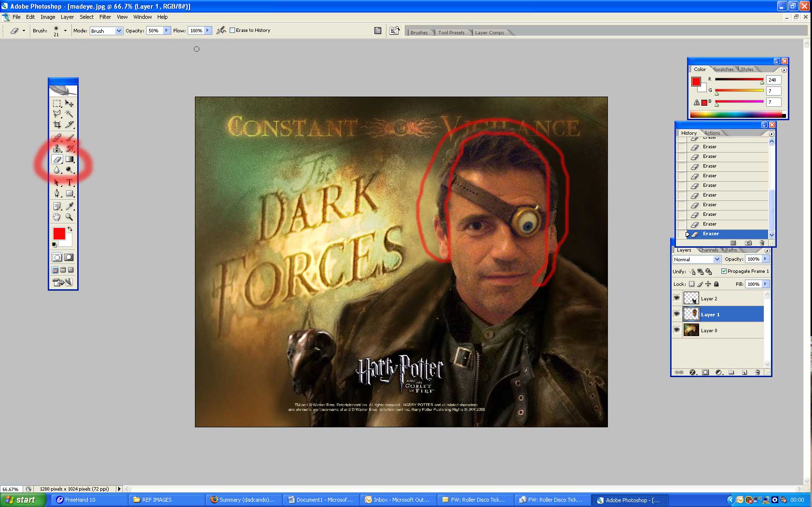812x507 pixels.
Task: Hide Layer 0 using its eye icon
Action: (x=676, y=330)
